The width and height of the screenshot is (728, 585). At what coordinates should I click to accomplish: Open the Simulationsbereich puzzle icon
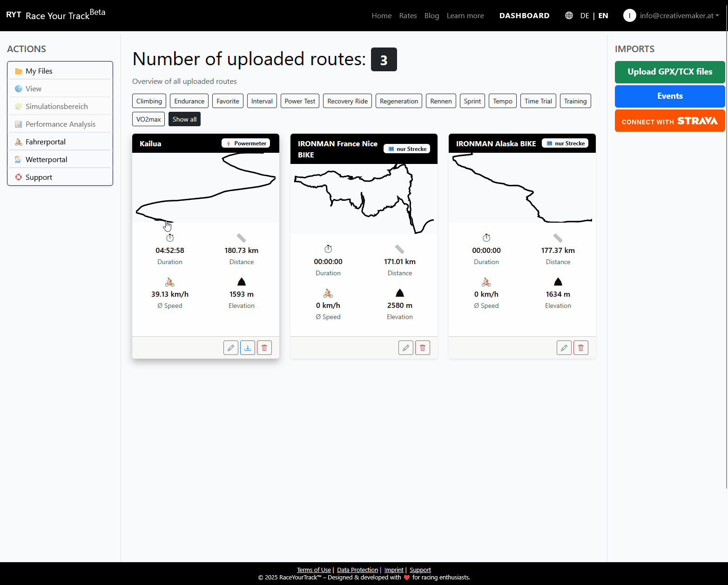tap(18, 106)
